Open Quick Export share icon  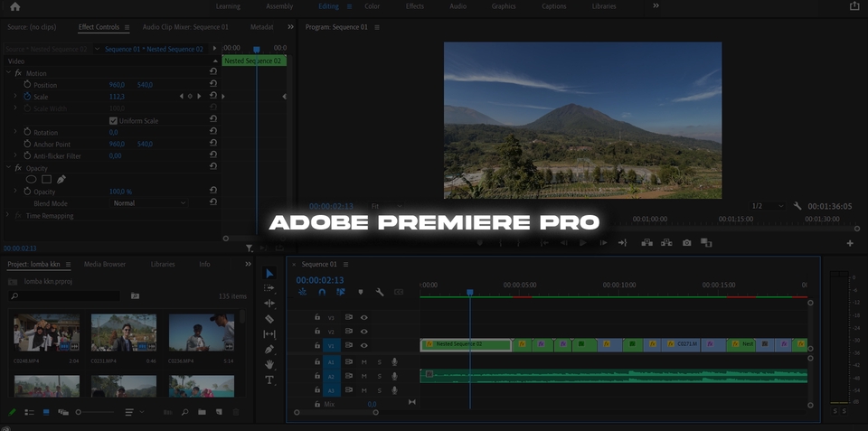[854, 6]
